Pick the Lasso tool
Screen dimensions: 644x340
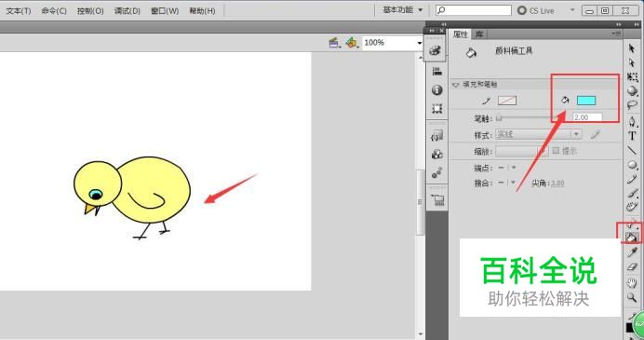(x=632, y=105)
